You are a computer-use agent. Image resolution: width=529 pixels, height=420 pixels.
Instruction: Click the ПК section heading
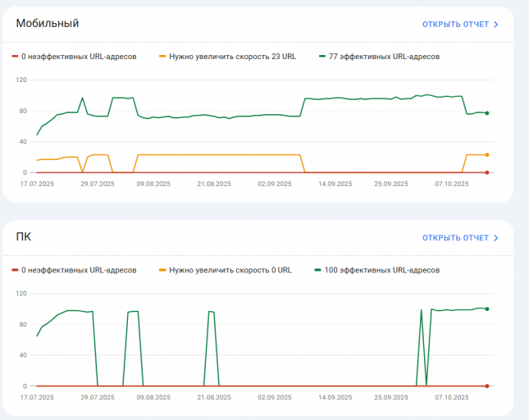point(24,237)
